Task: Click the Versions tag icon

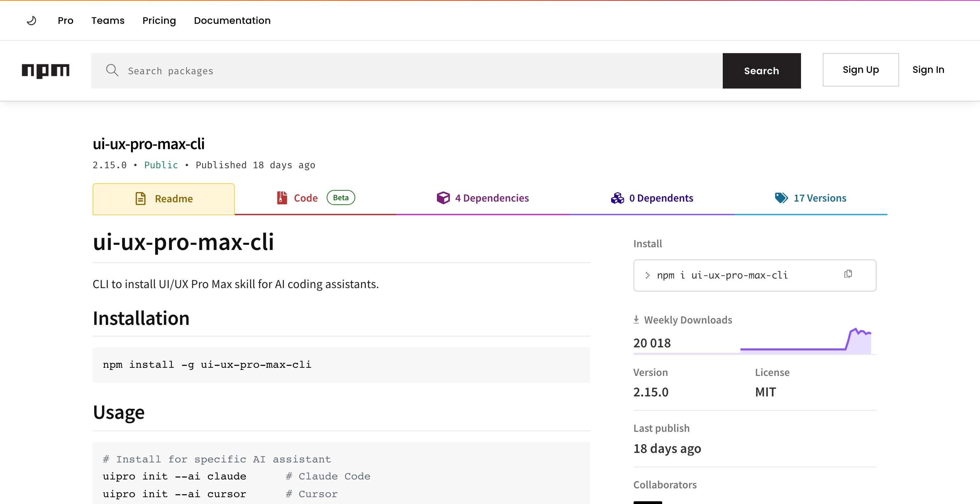Action: [x=781, y=198]
